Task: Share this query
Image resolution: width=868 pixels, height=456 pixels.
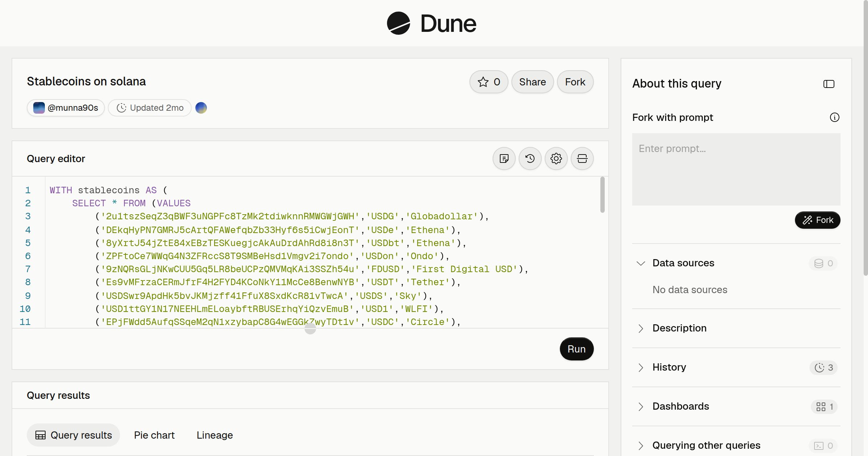Action: click(x=532, y=82)
